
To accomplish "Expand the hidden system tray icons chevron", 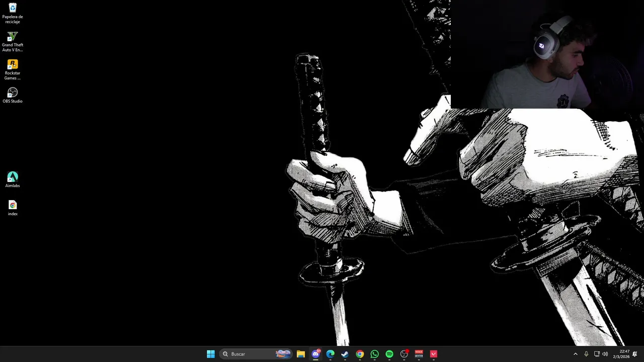I will pos(576,354).
